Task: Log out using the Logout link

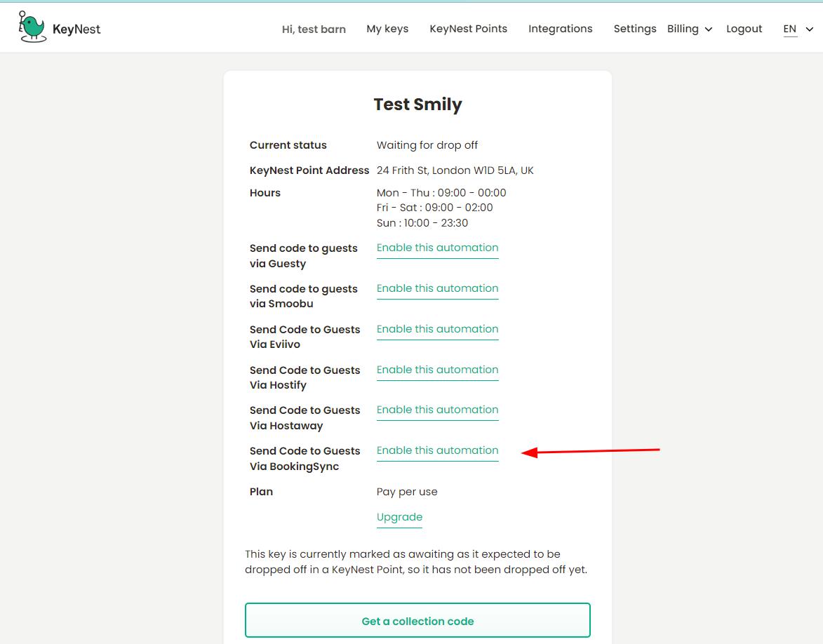Action: pyautogui.click(x=744, y=29)
